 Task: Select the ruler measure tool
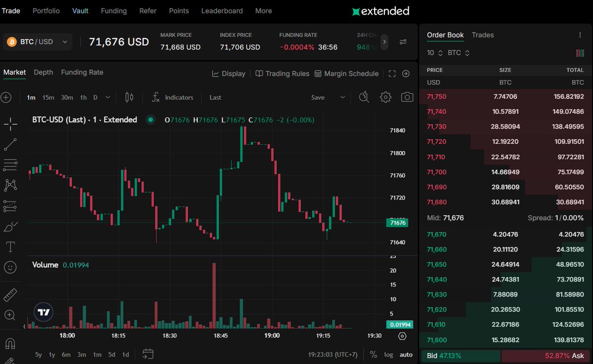[10, 295]
